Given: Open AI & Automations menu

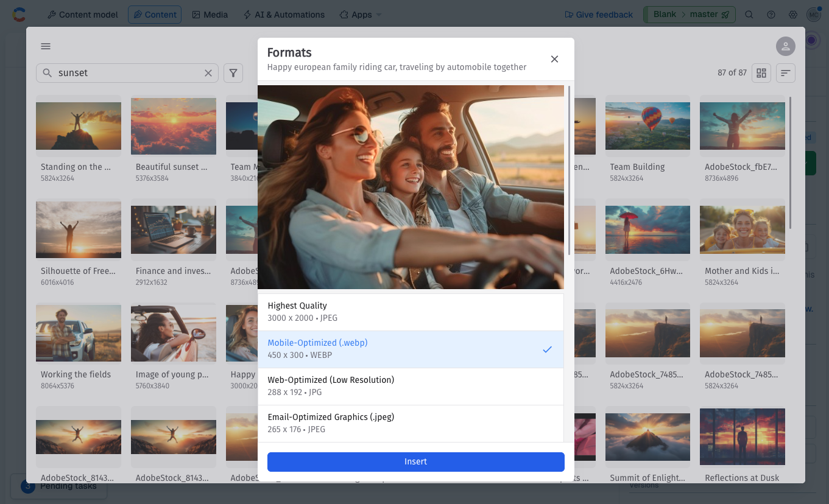Looking at the screenshot, I should [x=284, y=15].
